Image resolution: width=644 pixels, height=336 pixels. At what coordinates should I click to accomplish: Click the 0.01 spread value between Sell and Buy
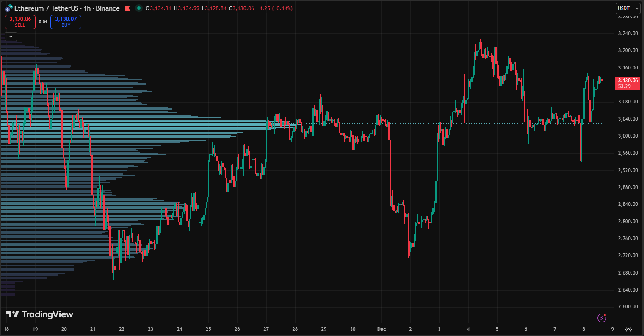click(43, 22)
